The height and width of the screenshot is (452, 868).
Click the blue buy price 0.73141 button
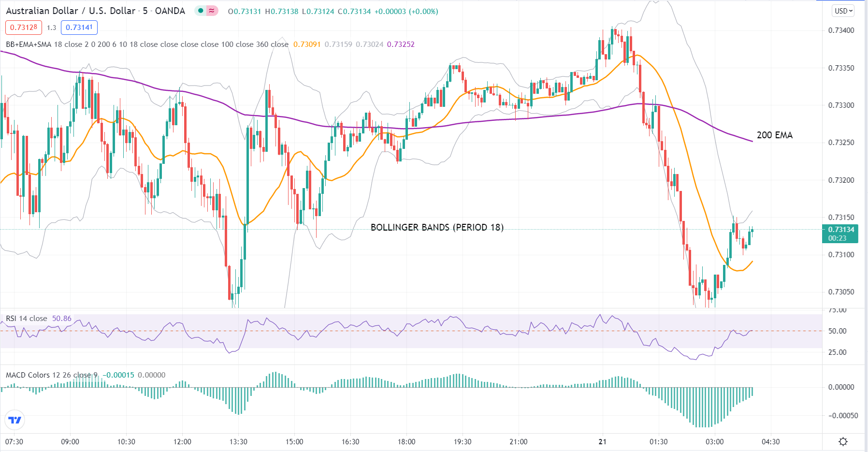coord(79,28)
